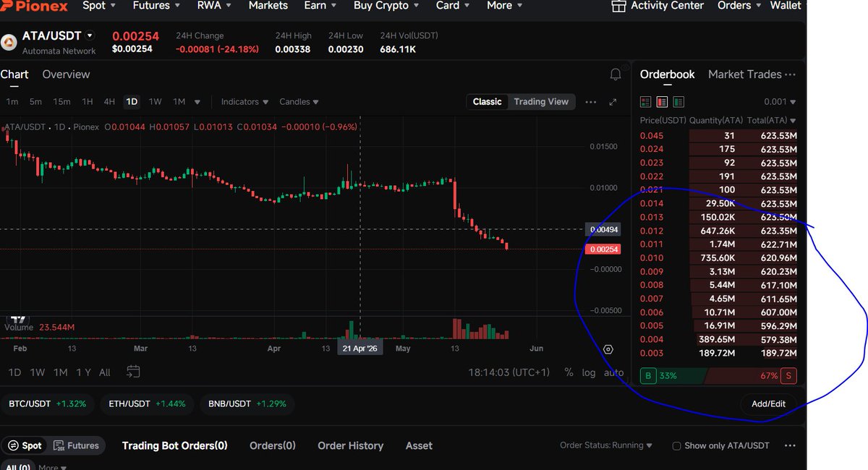Toggle auto scale on chart

(613, 372)
